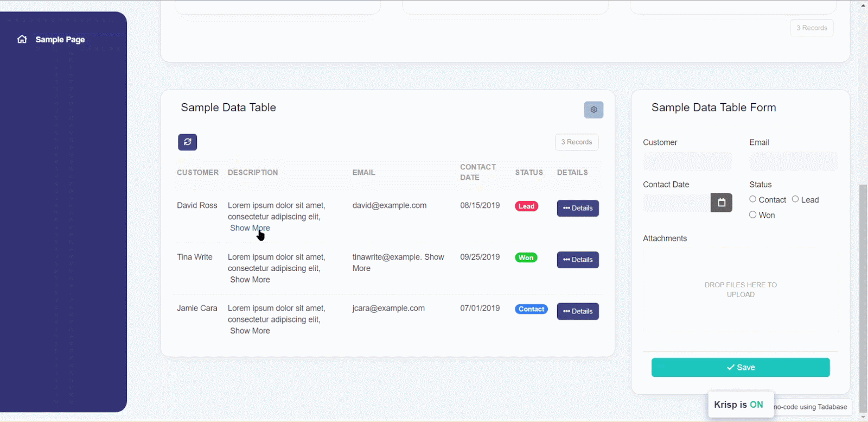
Task: Select the Contact status radio button
Action: coord(752,199)
